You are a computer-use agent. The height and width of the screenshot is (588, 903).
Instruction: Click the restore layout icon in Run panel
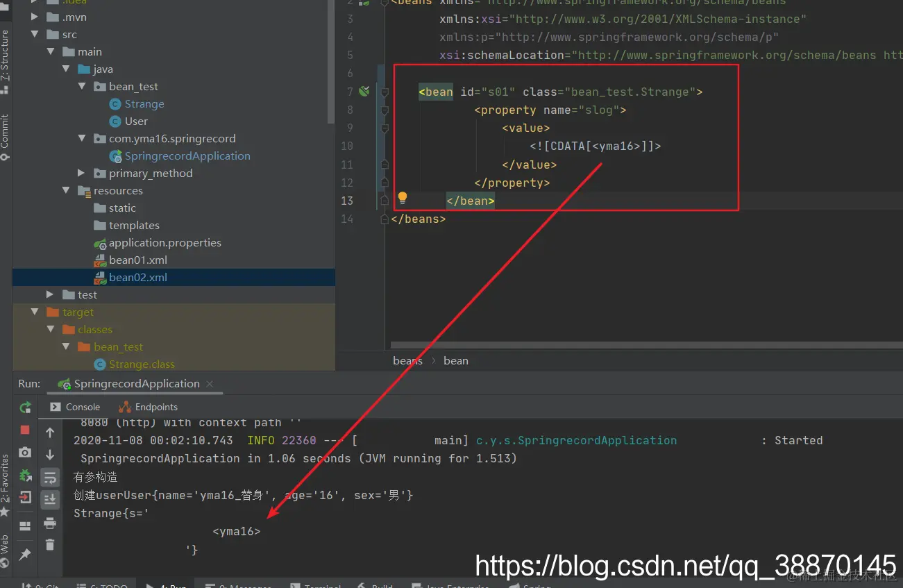tap(25, 526)
